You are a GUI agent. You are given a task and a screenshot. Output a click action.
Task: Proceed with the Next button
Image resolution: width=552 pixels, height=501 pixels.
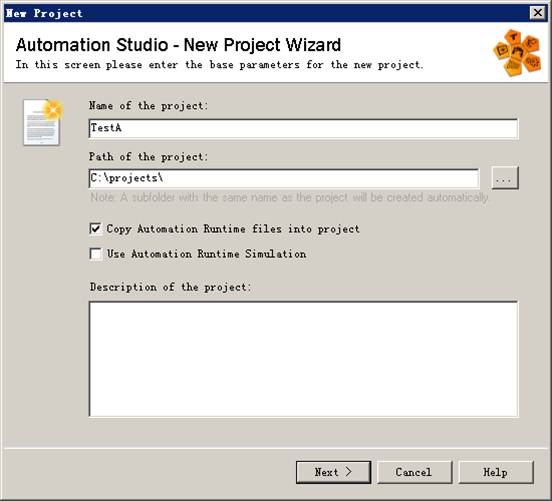coord(333,472)
